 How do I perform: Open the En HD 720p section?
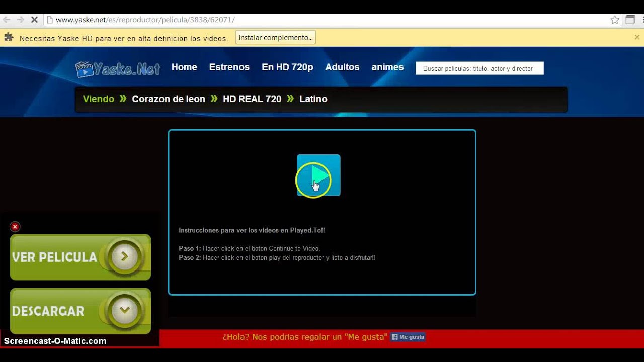(x=287, y=67)
